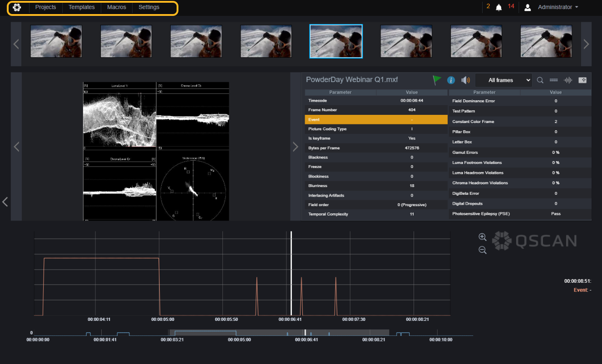Open the blue file info icon

pos(451,80)
